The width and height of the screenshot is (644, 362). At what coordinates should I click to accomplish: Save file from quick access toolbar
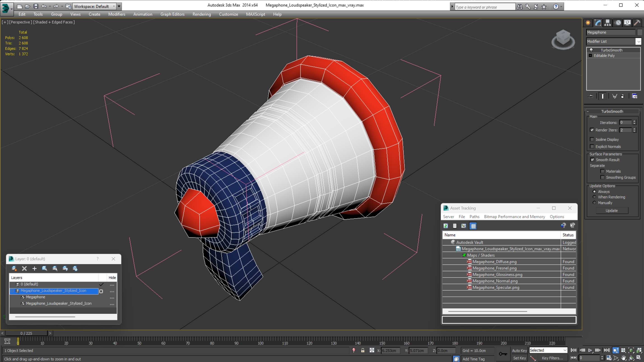point(36,6)
